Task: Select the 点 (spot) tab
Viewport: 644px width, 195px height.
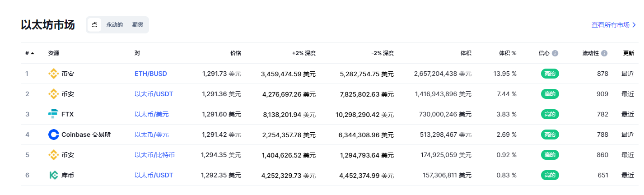Action: point(94,25)
